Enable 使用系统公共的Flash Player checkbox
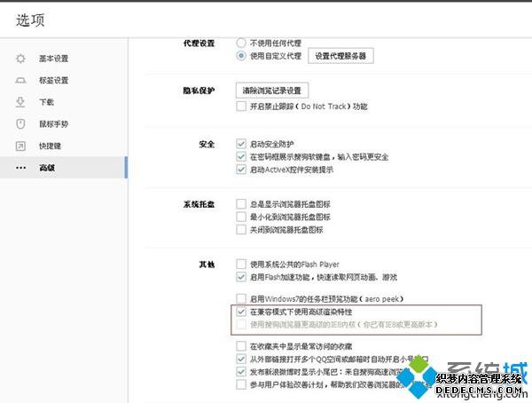The image size is (532, 403). pos(241,264)
